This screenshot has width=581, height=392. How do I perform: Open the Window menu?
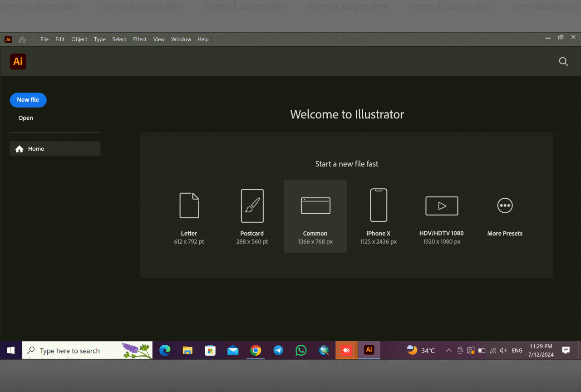(x=181, y=39)
